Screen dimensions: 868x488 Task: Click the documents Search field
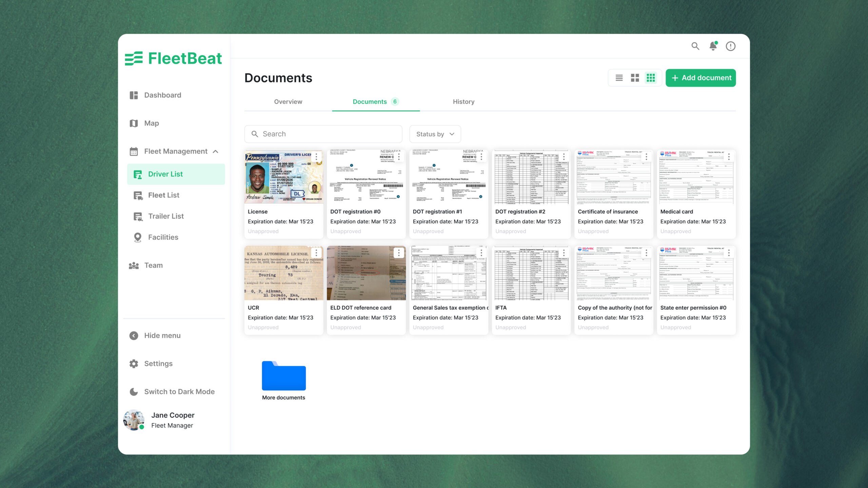pos(323,134)
